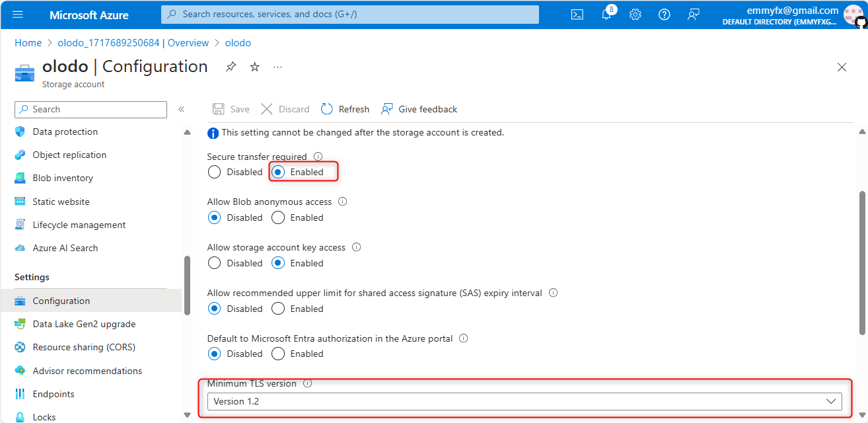Click the Microsoft Azure logo text
This screenshot has height=423, width=868.
[x=89, y=15]
